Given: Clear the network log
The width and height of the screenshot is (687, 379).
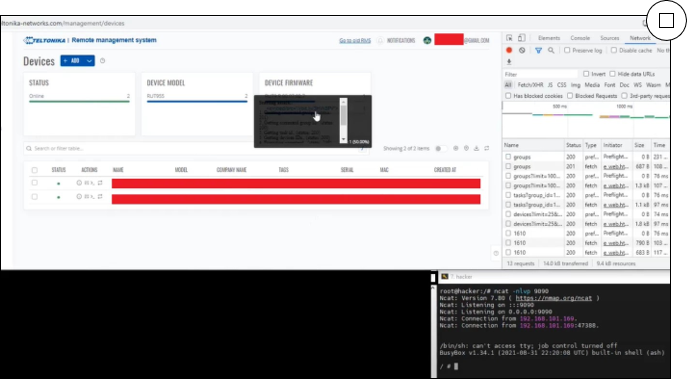Looking at the screenshot, I should click(x=522, y=50).
